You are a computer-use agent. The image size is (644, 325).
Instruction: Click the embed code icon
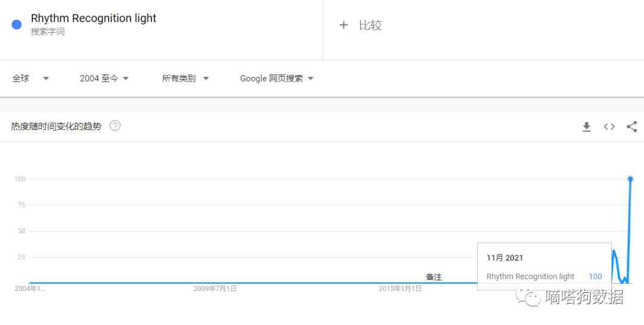coord(609,126)
